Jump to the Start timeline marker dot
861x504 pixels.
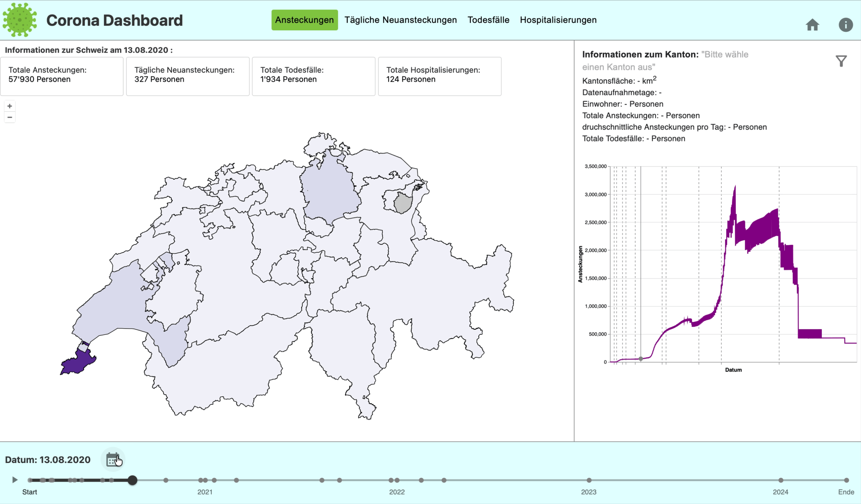point(30,480)
